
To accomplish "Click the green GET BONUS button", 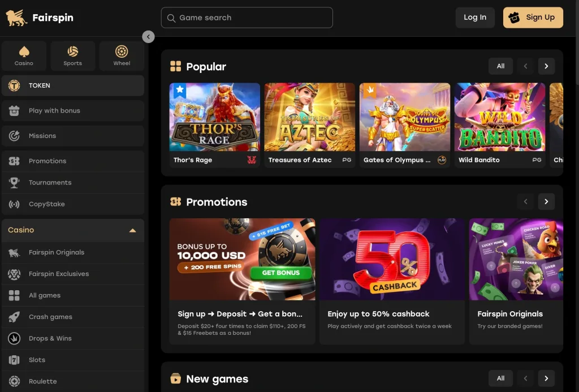I will (x=280, y=273).
